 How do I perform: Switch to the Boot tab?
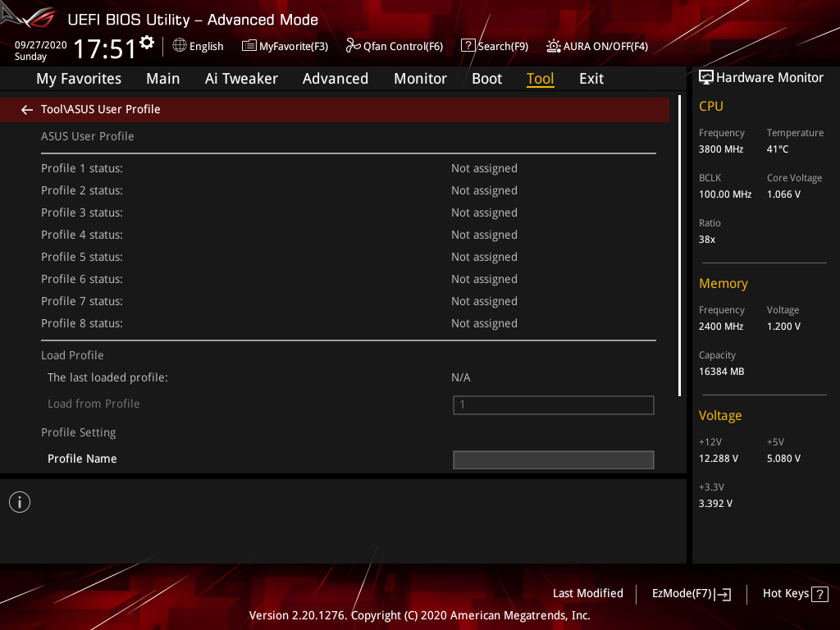point(487,79)
